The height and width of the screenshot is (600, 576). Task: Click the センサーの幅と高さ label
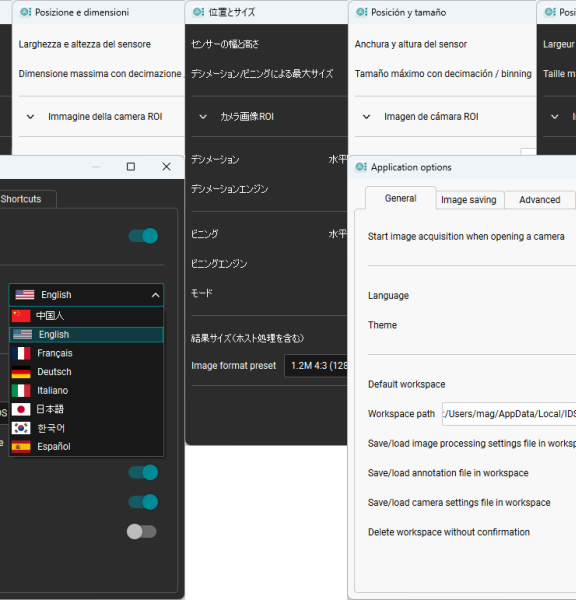point(225,44)
